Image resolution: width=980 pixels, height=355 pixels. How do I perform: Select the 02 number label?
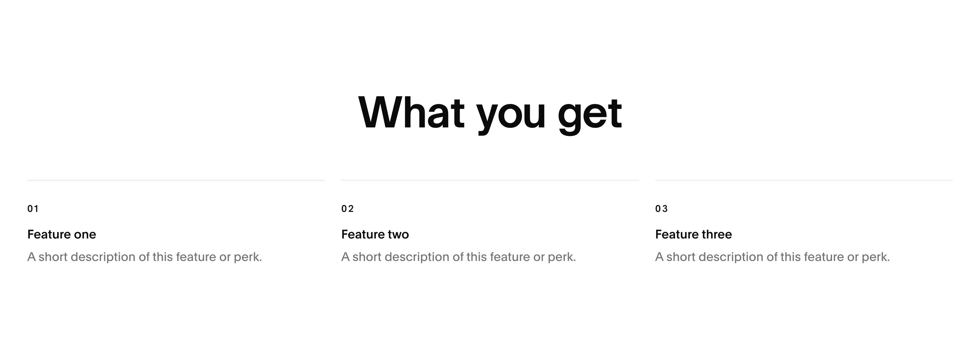click(348, 209)
